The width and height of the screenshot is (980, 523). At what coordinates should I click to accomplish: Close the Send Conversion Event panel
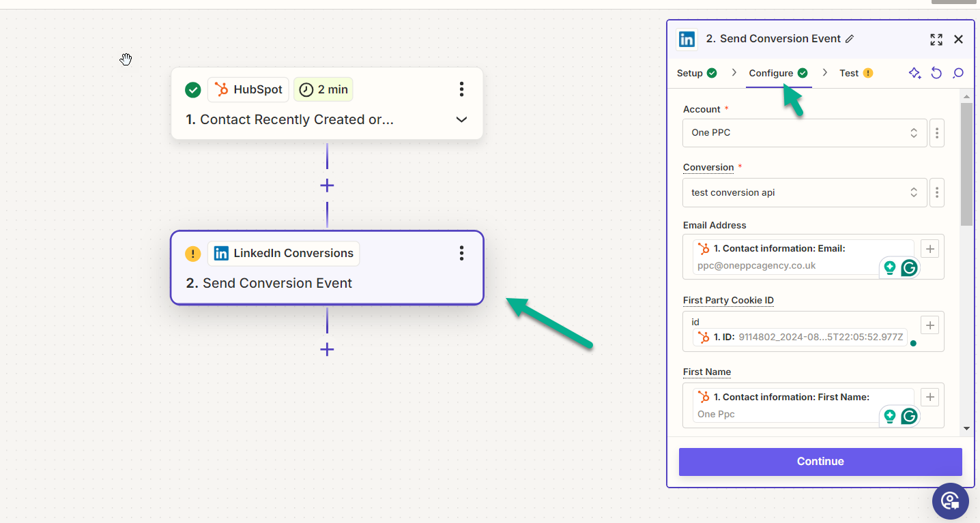958,40
